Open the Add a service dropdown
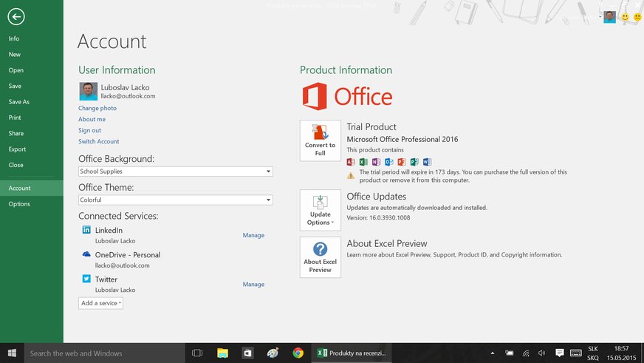This screenshot has width=644, height=363. click(x=100, y=303)
